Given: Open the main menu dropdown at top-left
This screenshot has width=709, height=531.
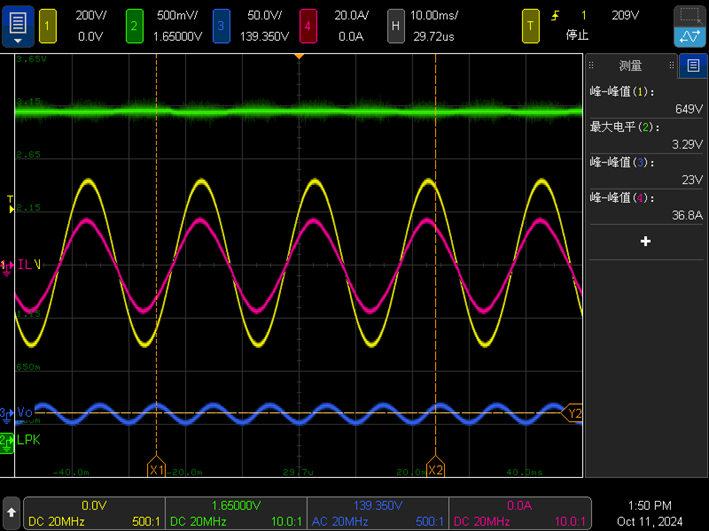Looking at the screenshot, I should coord(17,25).
